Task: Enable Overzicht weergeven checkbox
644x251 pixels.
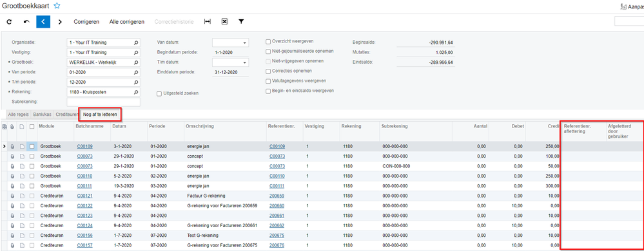Action: [268, 41]
